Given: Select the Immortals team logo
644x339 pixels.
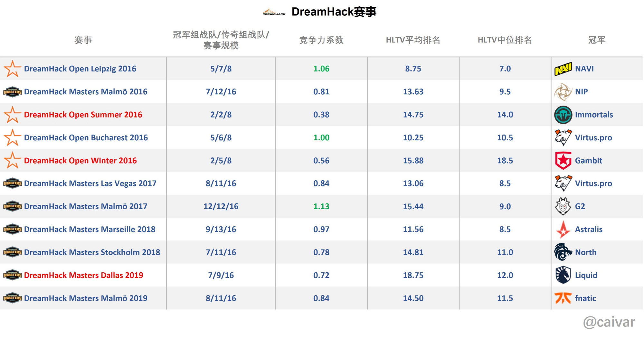Looking at the screenshot, I should click(x=563, y=115).
